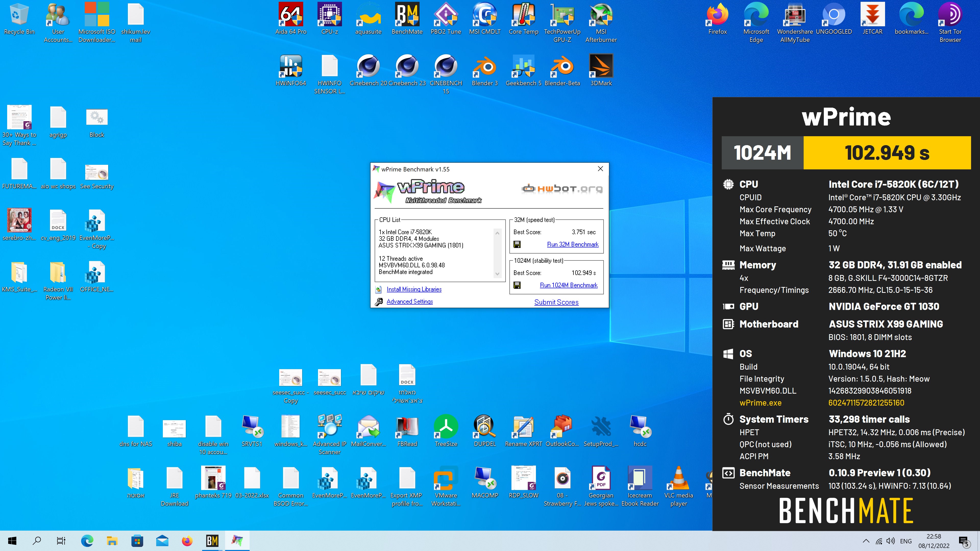The image size is (980, 551).
Task: Click the Radeon VII Power folder
Action: [58, 280]
